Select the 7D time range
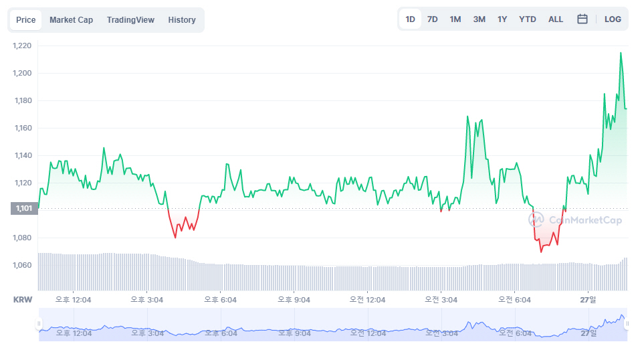 (433, 19)
